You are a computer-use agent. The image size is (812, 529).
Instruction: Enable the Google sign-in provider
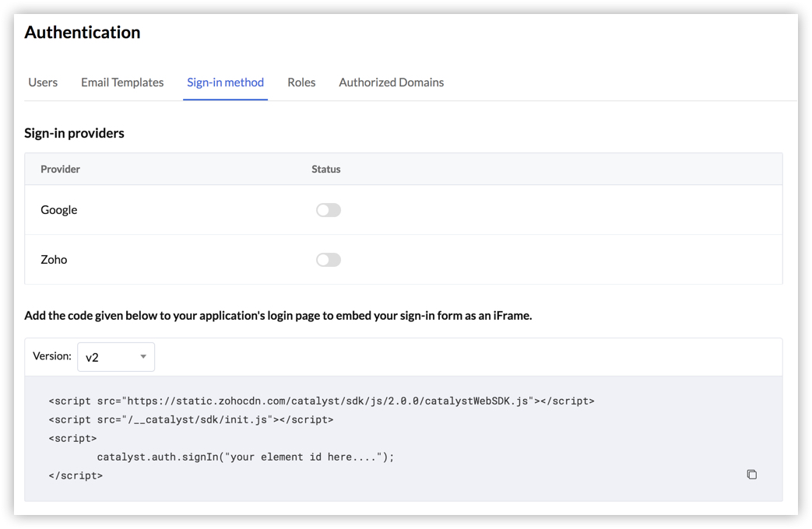point(329,210)
